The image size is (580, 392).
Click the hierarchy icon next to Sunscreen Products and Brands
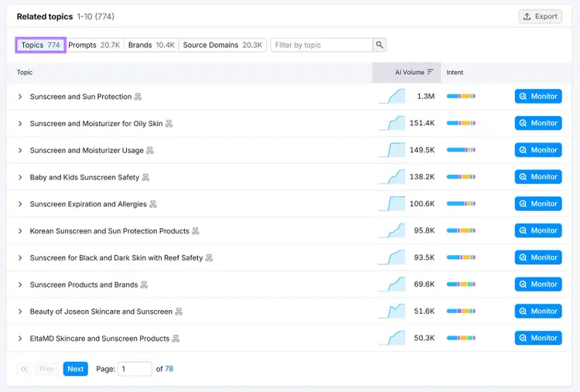pos(144,285)
